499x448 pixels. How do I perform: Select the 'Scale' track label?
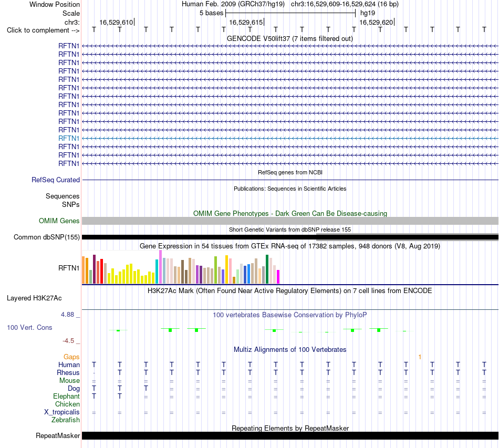click(71, 13)
